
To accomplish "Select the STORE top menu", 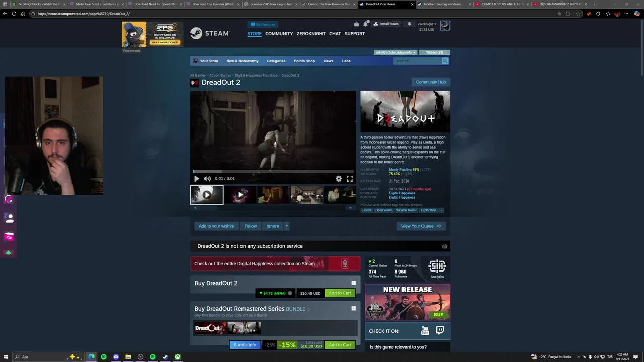I will [x=254, y=34].
